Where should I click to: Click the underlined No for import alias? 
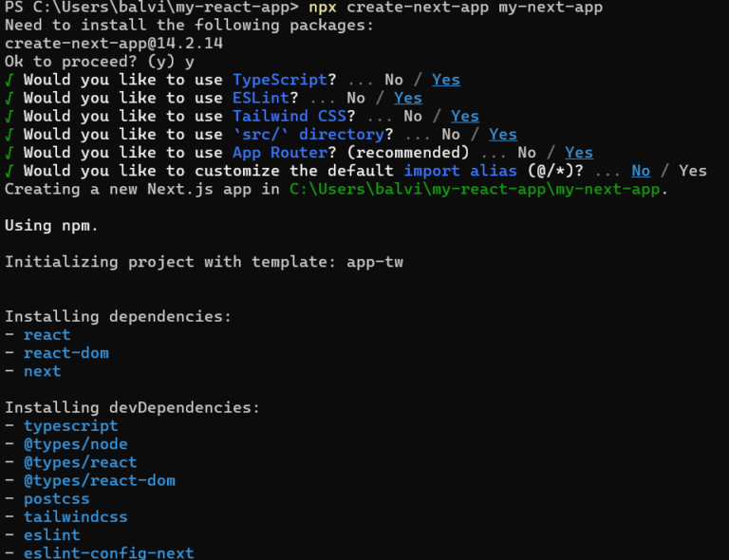pyautogui.click(x=641, y=171)
